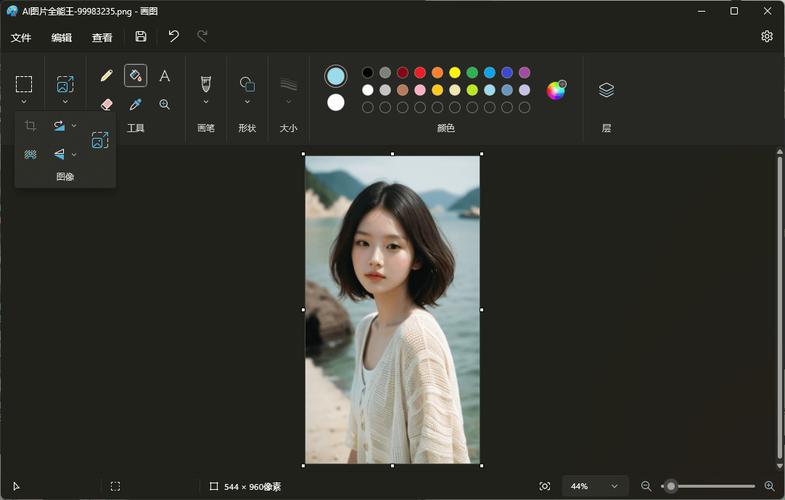Click the '工具' group label

point(135,128)
